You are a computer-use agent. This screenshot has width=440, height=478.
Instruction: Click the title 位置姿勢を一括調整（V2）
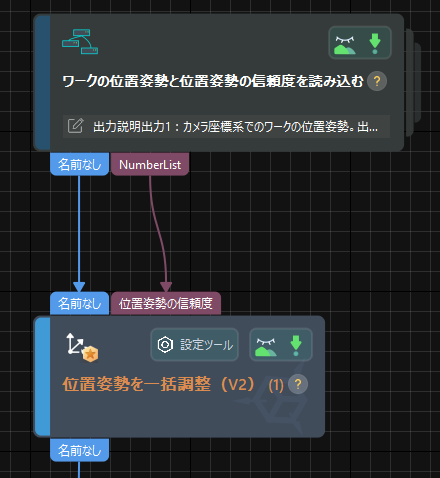(x=159, y=384)
